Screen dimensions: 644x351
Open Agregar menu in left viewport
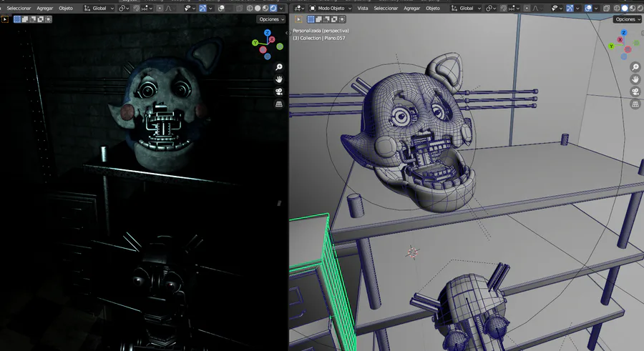pos(44,8)
